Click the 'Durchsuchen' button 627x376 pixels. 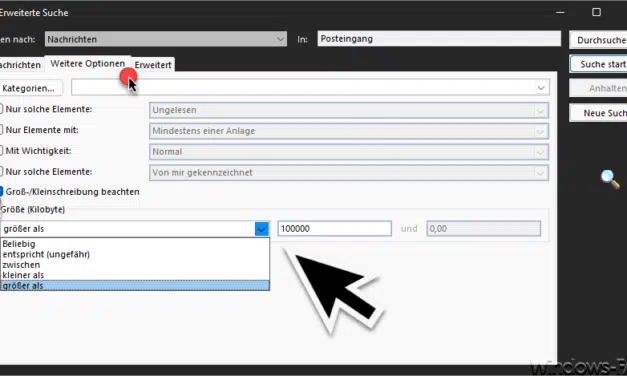point(599,40)
